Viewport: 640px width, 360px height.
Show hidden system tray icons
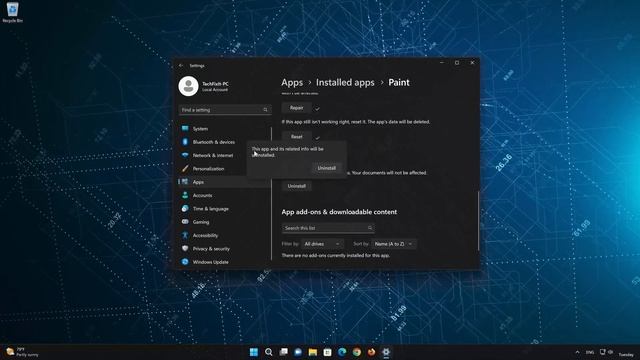click(577, 352)
